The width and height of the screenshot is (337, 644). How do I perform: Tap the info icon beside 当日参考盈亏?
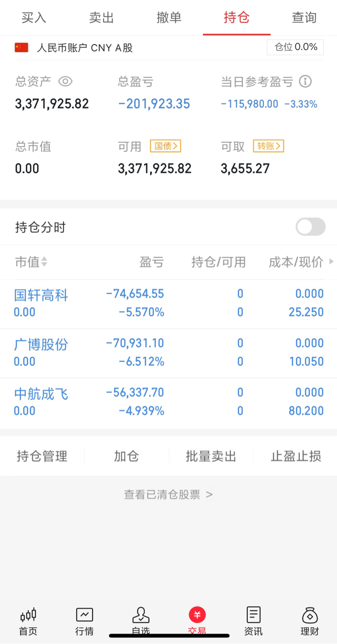[305, 82]
